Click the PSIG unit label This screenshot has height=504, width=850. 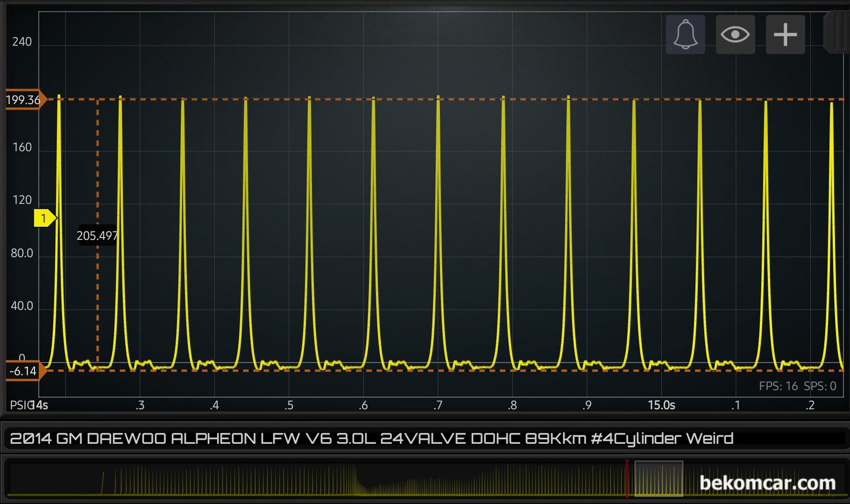pos(21,405)
